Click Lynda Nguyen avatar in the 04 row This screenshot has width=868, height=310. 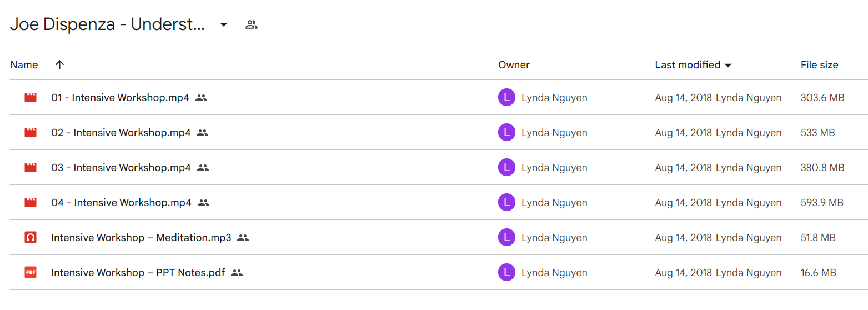pyautogui.click(x=506, y=203)
